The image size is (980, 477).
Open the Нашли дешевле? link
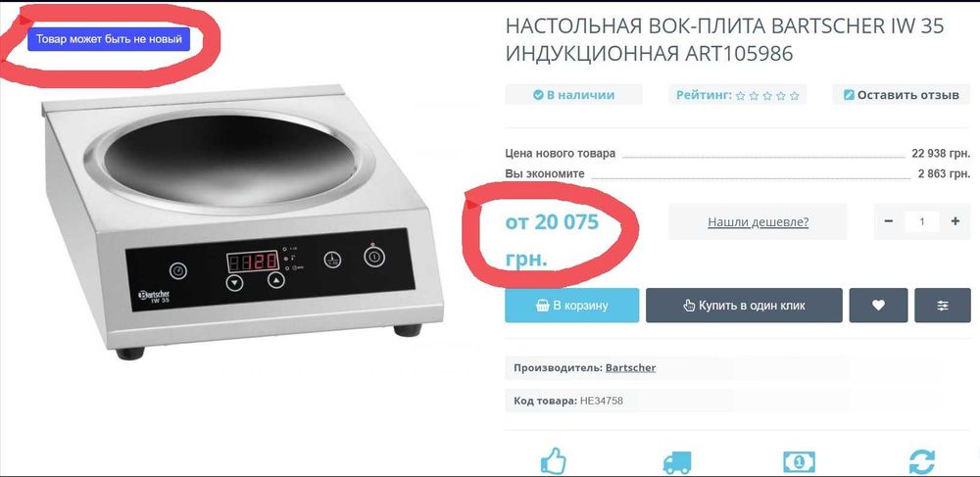coord(759,221)
